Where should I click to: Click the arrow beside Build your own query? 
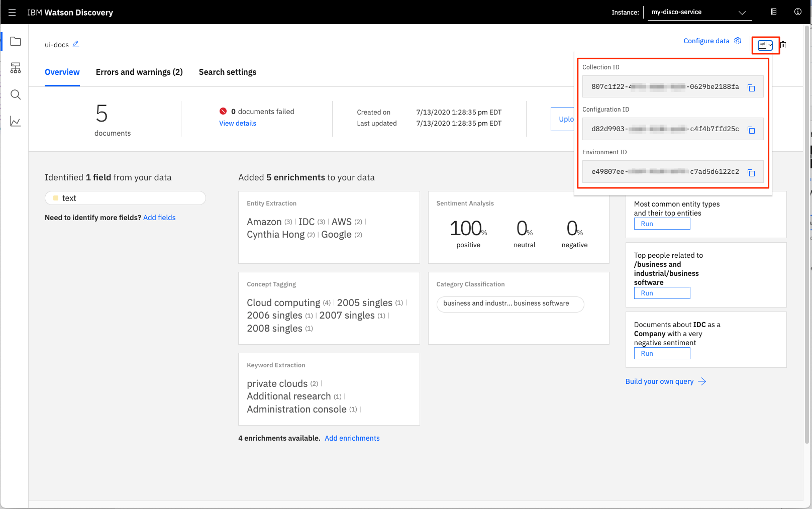[702, 381]
